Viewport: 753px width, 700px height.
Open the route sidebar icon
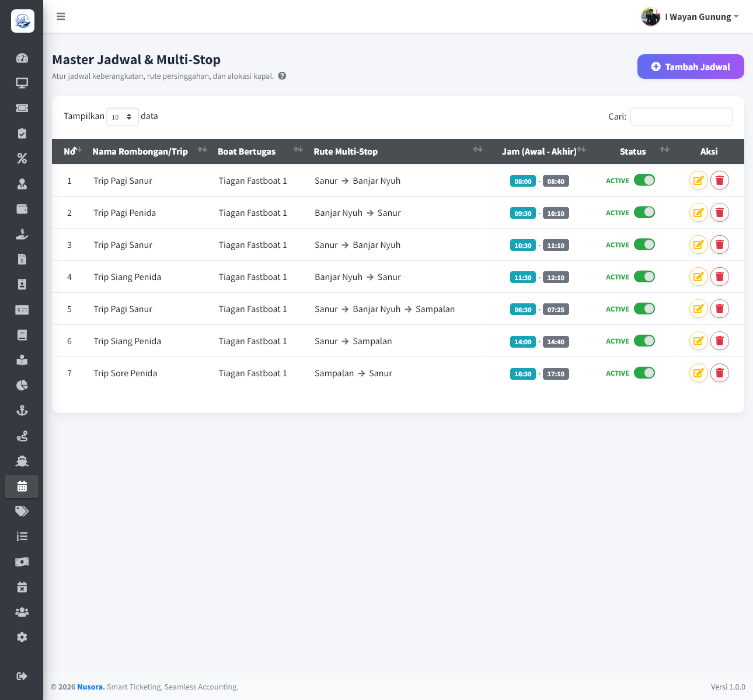[x=22, y=436]
